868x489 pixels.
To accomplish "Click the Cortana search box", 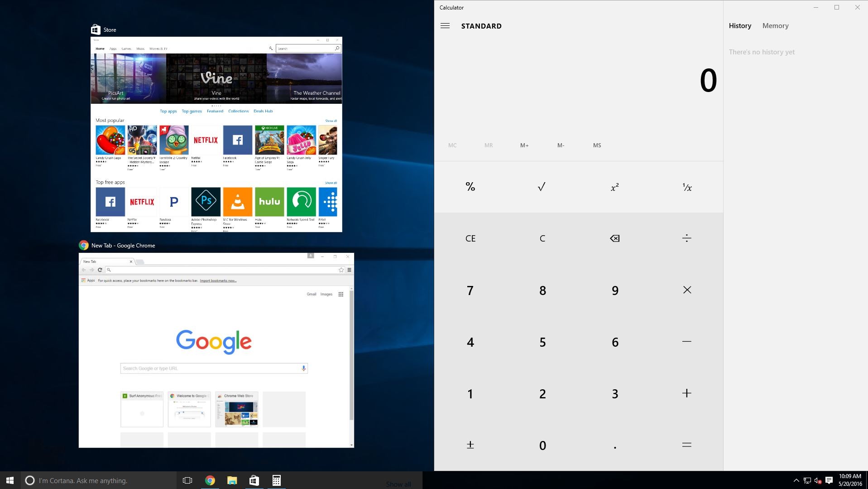I will click(99, 480).
